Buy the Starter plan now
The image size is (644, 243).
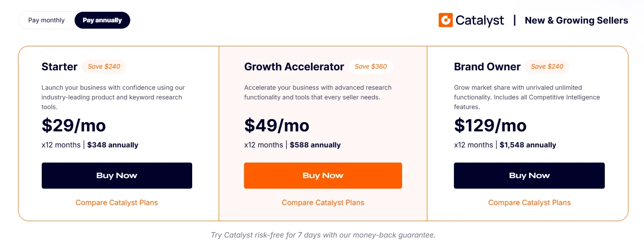117,176
